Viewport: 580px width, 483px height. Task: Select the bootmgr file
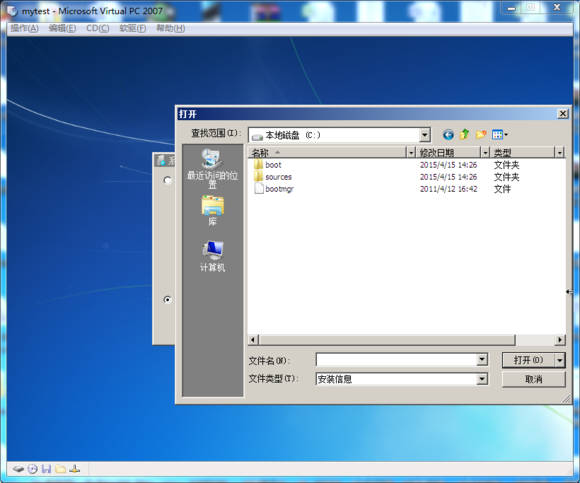[x=274, y=189]
